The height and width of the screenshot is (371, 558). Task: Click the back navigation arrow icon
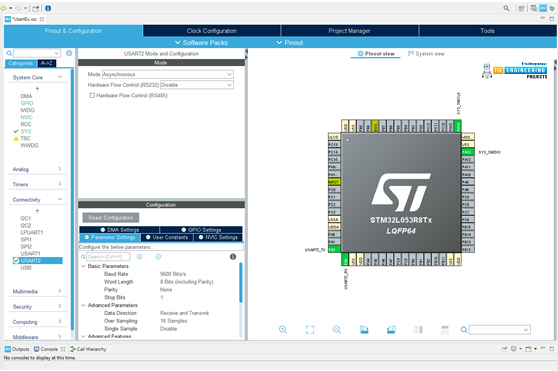click(x=4, y=8)
